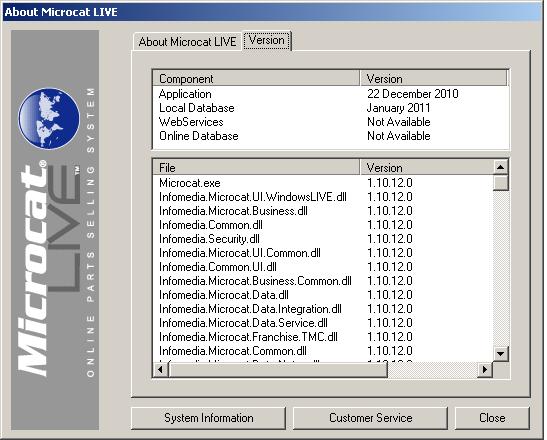Image resolution: width=547 pixels, height=440 pixels.
Task: Click the file list's horizontal scroll left arrow
Action: [160, 369]
